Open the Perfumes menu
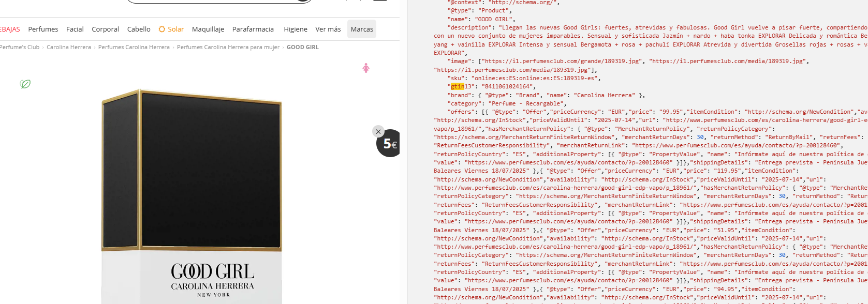The height and width of the screenshot is (304, 868). (x=43, y=29)
